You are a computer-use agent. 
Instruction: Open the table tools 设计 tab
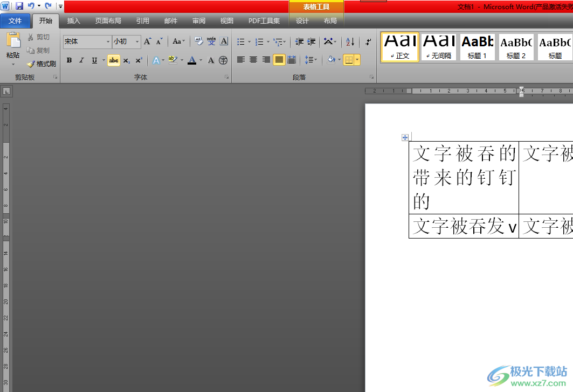pos(302,21)
